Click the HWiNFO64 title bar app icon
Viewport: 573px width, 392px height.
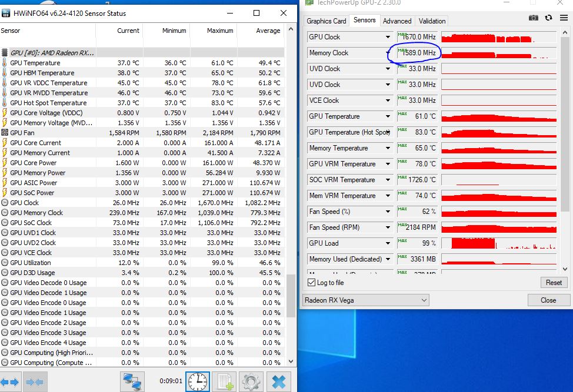coord(6,14)
